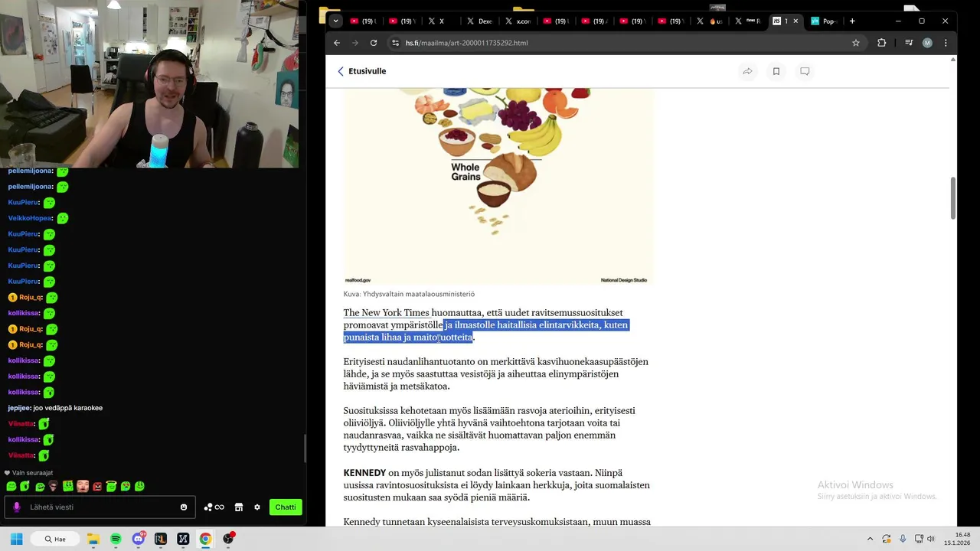Open Spotify from the taskbar
980x551 pixels.
(116, 539)
